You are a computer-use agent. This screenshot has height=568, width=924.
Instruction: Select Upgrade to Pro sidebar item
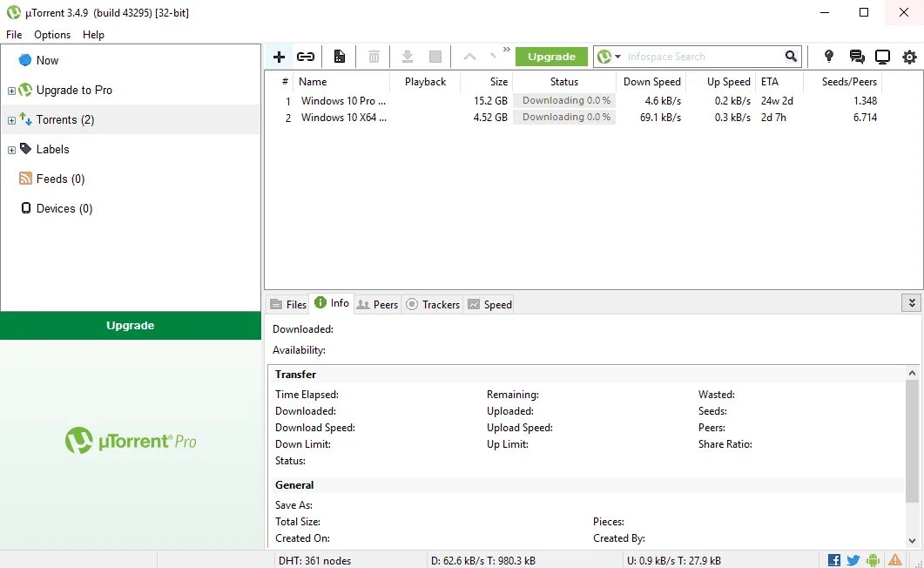(74, 90)
